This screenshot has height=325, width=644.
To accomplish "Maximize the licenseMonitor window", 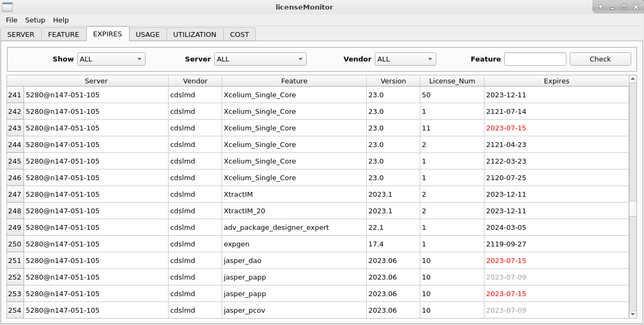I will point(624,7).
